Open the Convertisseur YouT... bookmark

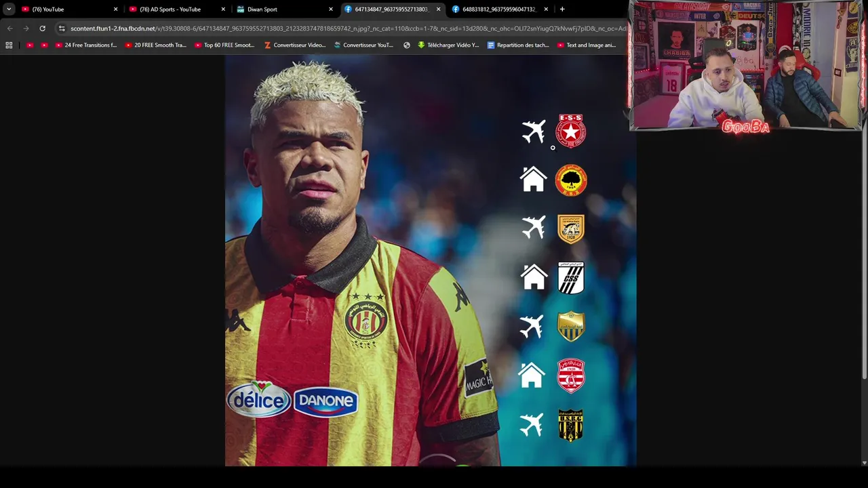364,45
